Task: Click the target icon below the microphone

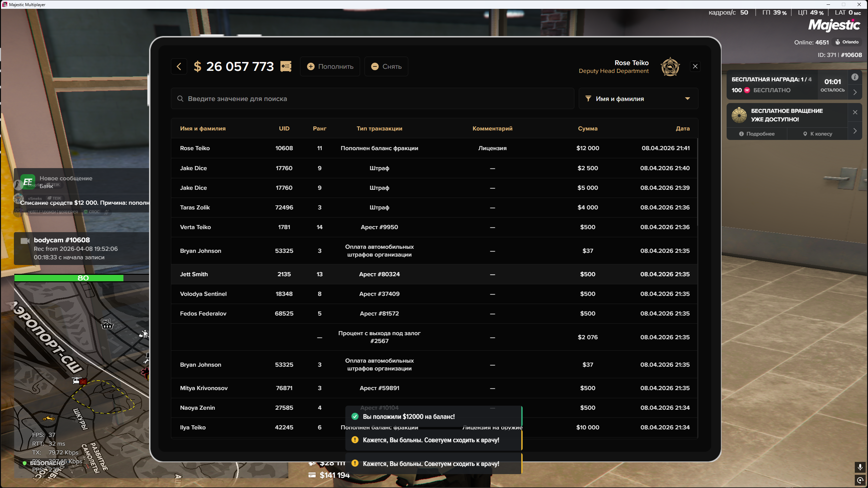Action: (860, 480)
